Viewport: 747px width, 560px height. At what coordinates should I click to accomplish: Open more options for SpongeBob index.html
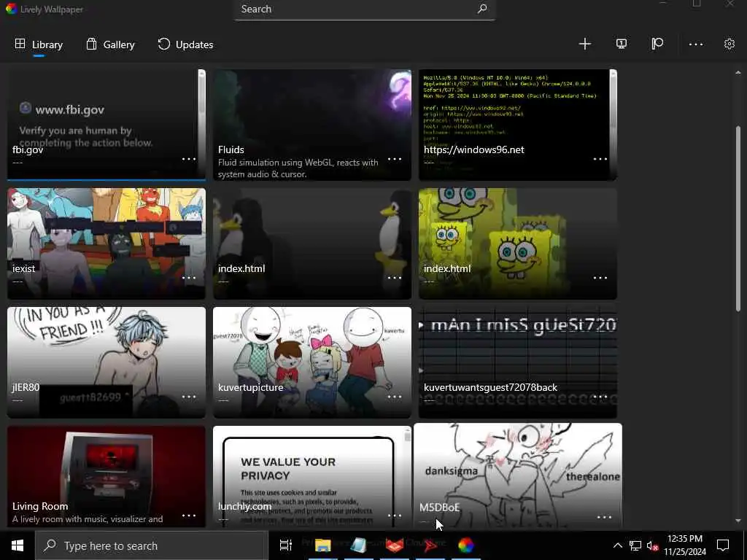(600, 278)
